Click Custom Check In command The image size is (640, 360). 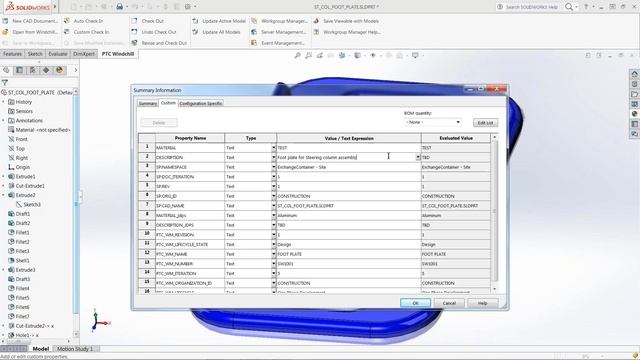87,32
